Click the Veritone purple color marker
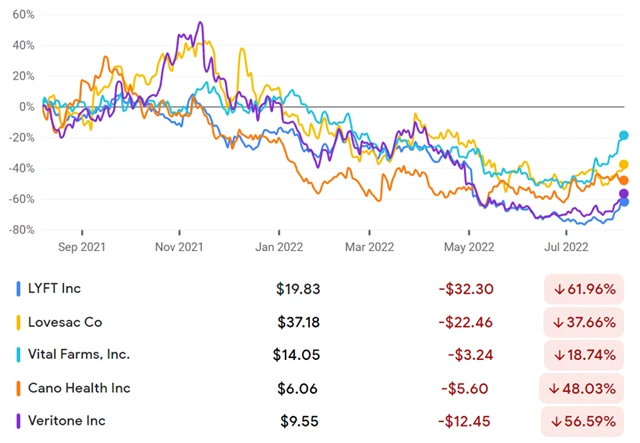This screenshot has height=443, width=640. [x=19, y=420]
